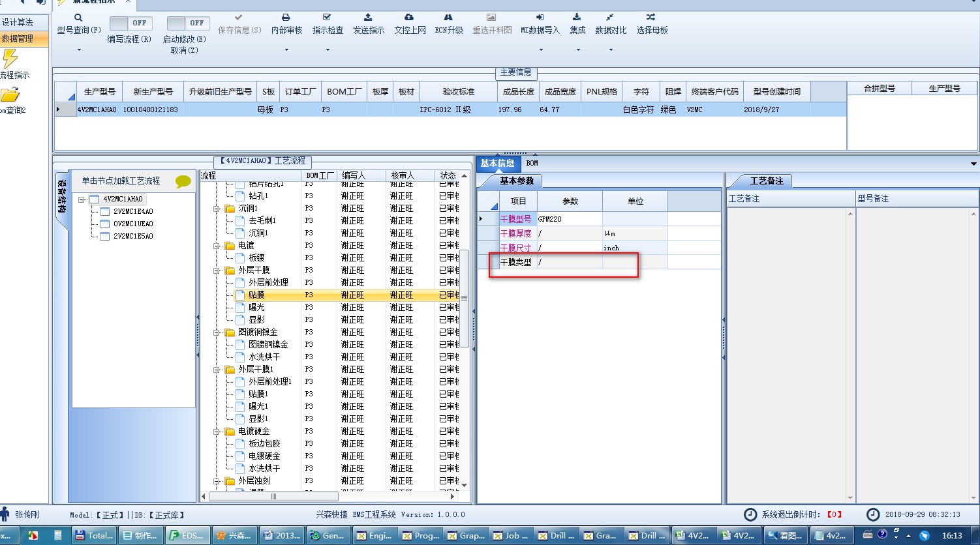Click 单击节点加载工艺流程 button
This screenshot has width=980, height=545.
tap(121, 181)
